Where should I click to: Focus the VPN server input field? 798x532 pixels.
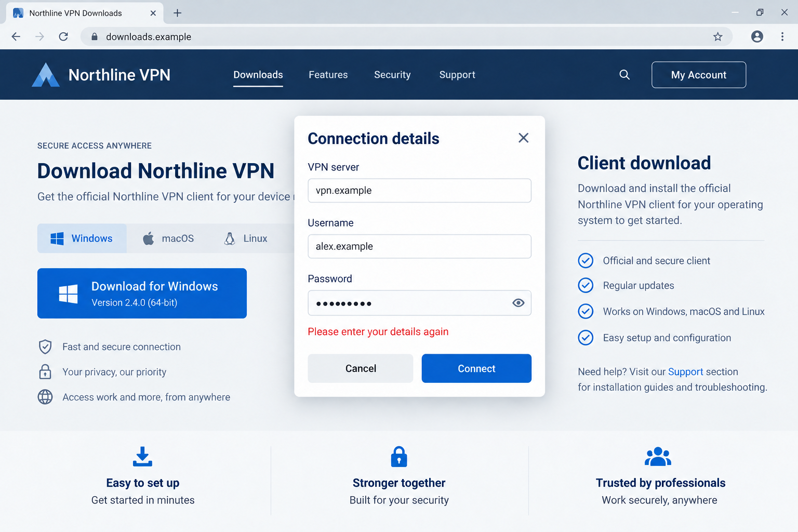420,191
